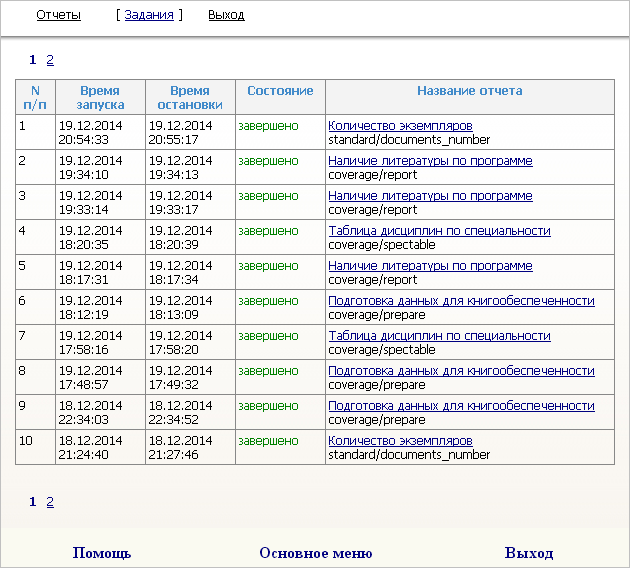
Task: Click the Время запуска column header
Action: click(x=100, y=97)
